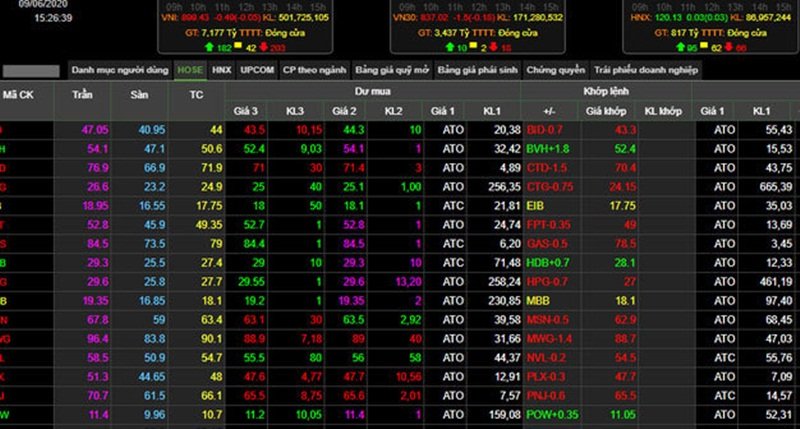Open the Danh mục người dùng tab

(x=120, y=70)
